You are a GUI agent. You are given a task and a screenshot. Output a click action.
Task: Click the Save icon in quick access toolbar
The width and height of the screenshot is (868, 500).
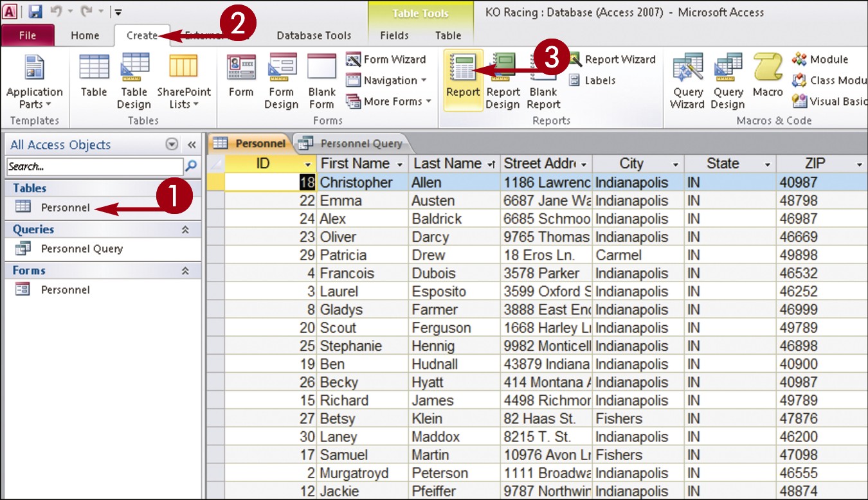coord(35,11)
